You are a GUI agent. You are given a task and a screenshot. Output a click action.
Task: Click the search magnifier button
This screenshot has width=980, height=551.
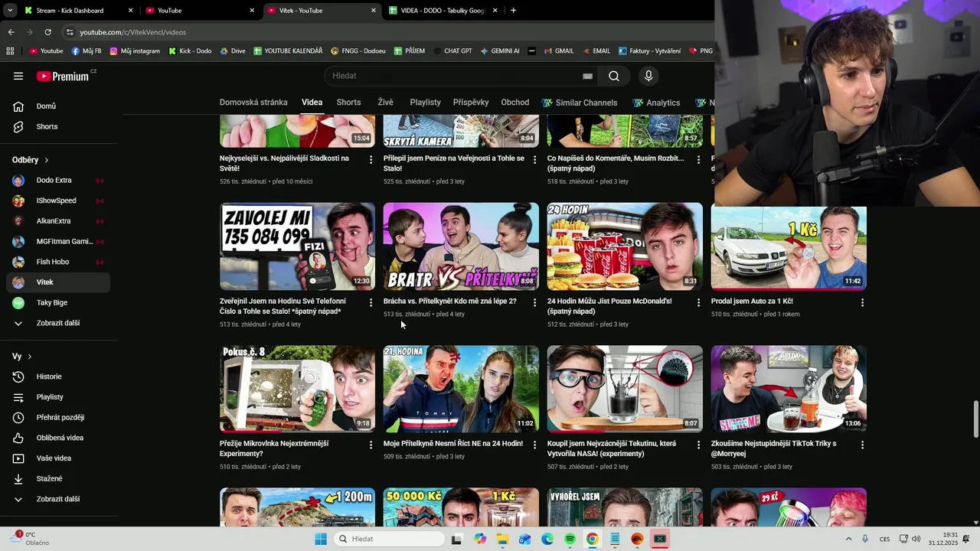point(614,76)
